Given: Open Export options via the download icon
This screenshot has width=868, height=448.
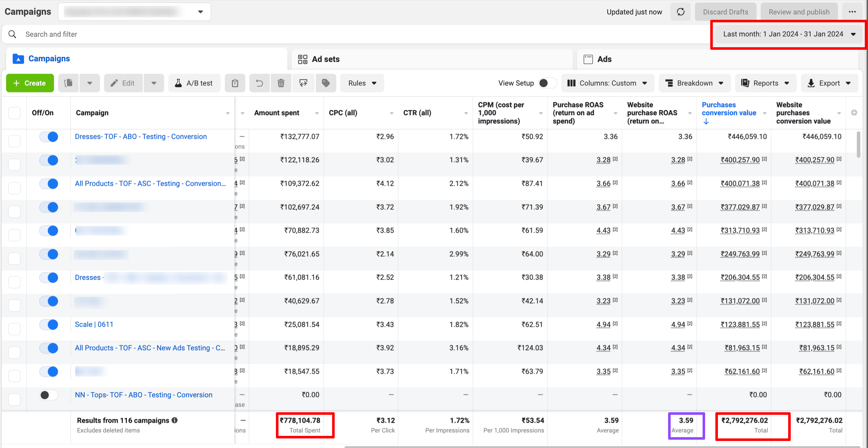Looking at the screenshot, I should pyautogui.click(x=829, y=83).
